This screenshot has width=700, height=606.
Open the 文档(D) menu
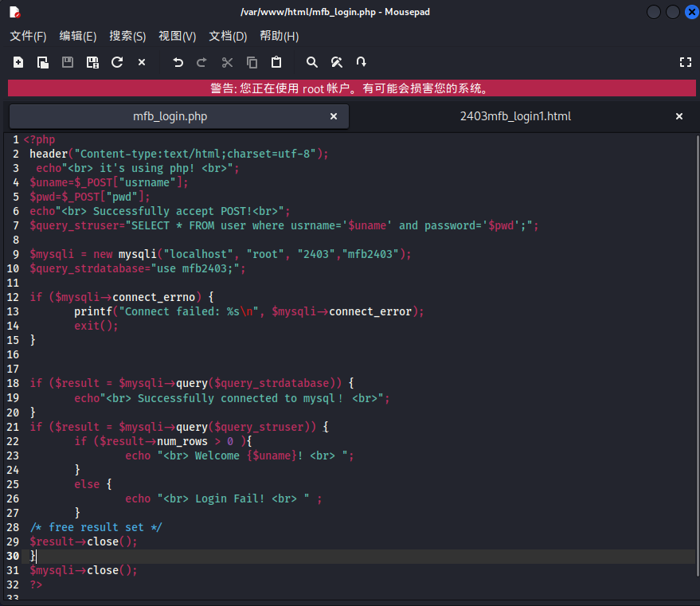pyautogui.click(x=228, y=36)
